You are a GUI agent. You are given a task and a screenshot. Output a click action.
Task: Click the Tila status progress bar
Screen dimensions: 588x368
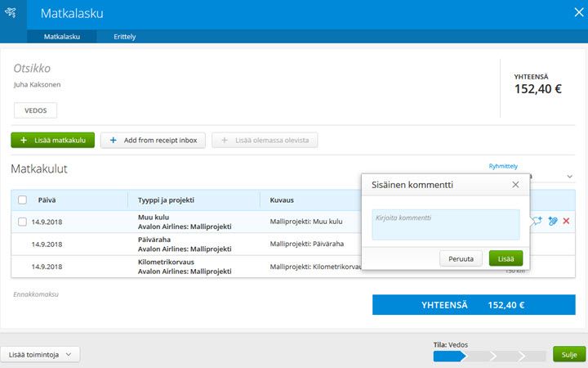coord(489,356)
